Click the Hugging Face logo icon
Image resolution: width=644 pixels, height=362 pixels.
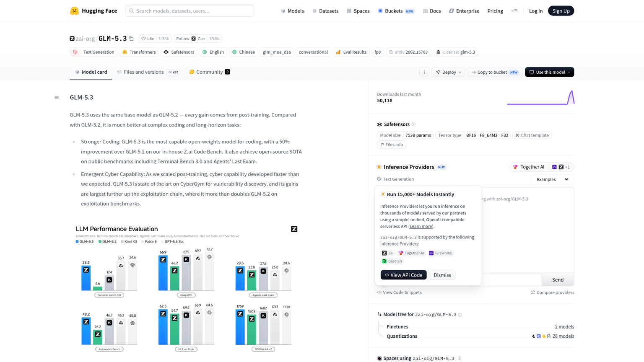coord(74,11)
